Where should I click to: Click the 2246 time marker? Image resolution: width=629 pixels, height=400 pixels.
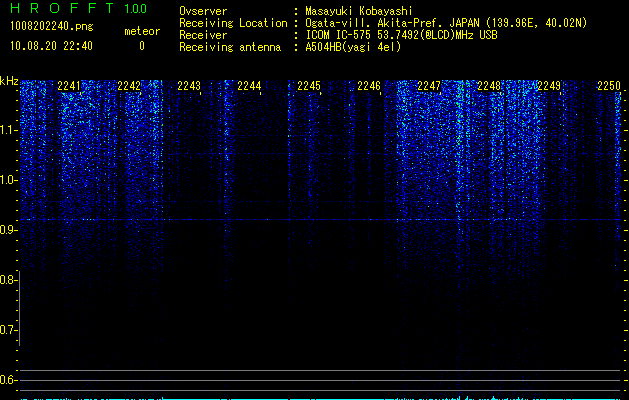369,86
